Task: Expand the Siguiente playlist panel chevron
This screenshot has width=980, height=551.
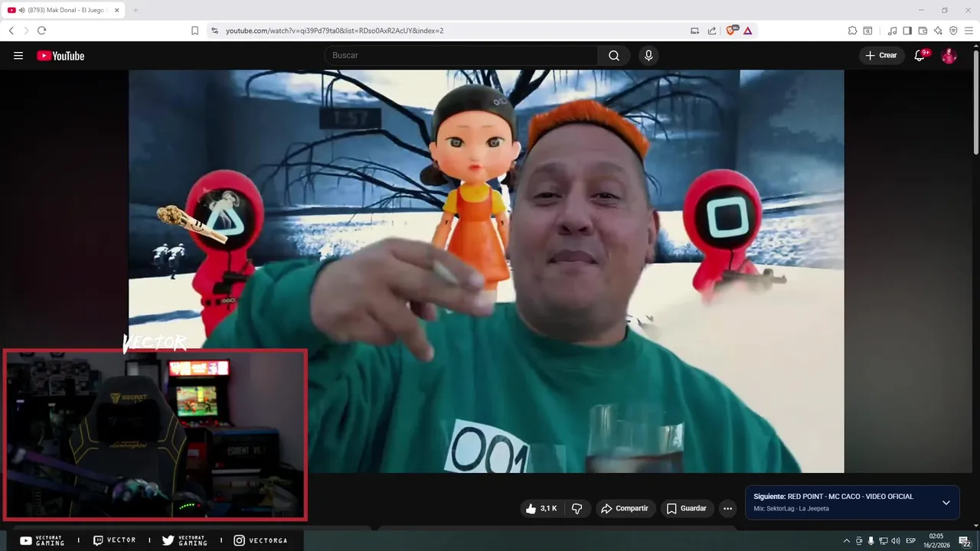Action: (946, 503)
